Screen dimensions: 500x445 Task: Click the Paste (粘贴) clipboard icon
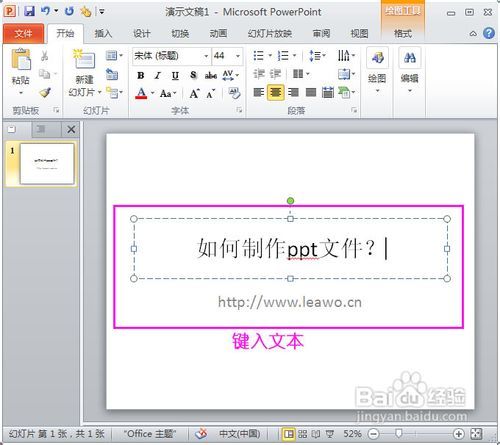pos(21,59)
